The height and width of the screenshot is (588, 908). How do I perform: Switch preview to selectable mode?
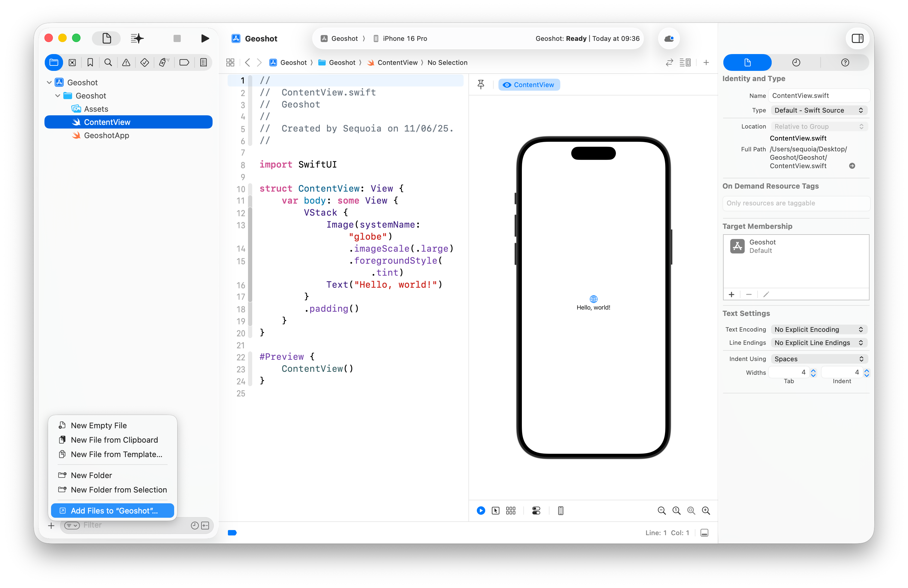point(495,511)
